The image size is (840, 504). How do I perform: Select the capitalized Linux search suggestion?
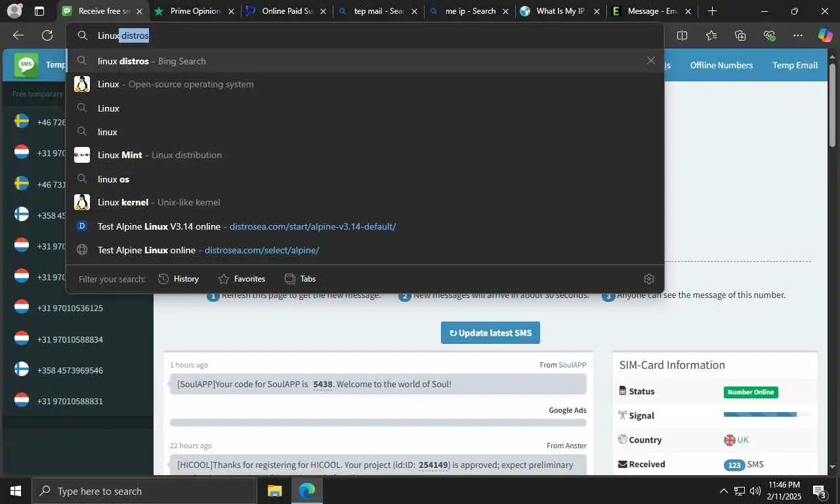click(365, 108)
